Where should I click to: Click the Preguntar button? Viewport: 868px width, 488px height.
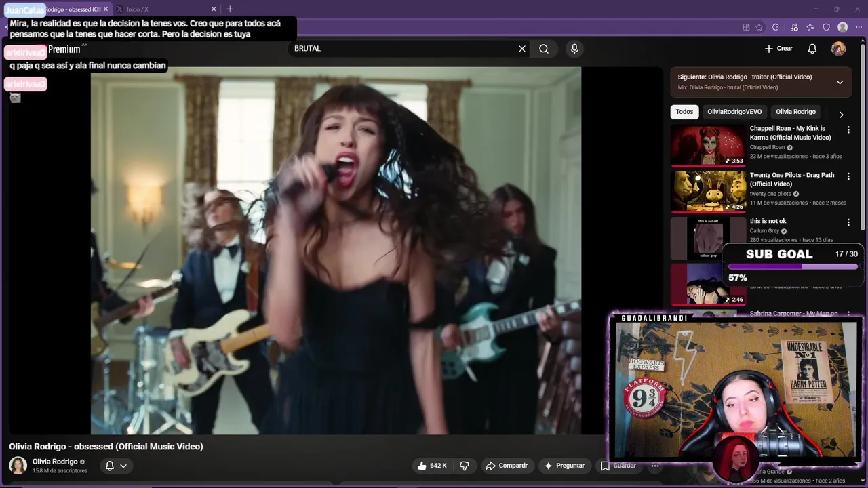click(564, 466)
